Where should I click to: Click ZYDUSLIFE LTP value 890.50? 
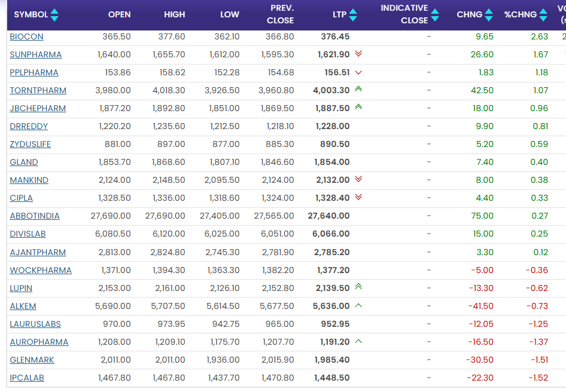[x=335, y=144]
